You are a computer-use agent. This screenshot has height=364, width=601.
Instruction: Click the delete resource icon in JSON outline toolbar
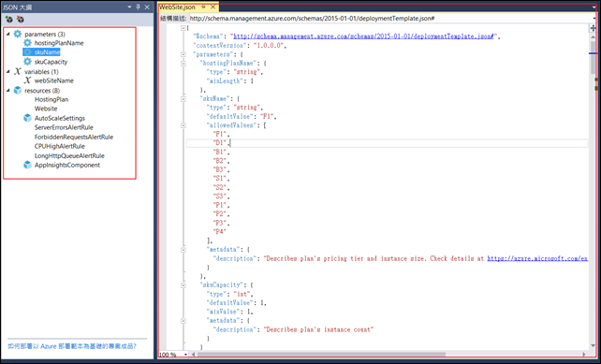coord(21,19)
